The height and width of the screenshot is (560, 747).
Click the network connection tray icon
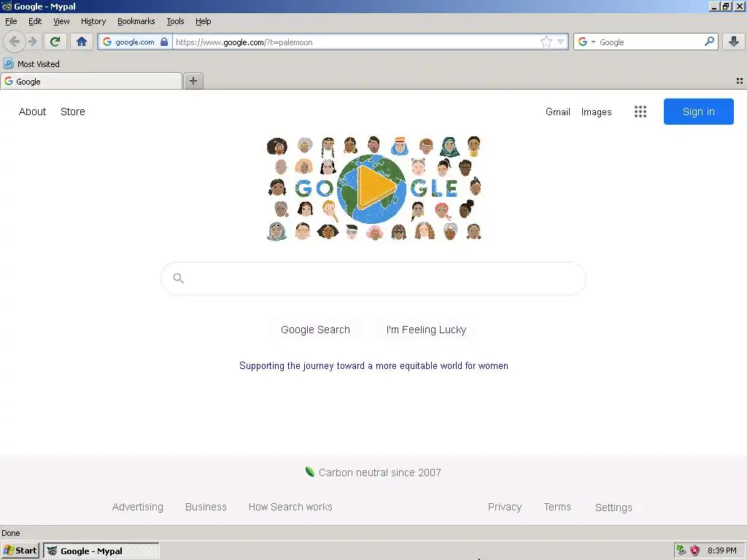tap(681, 551)
